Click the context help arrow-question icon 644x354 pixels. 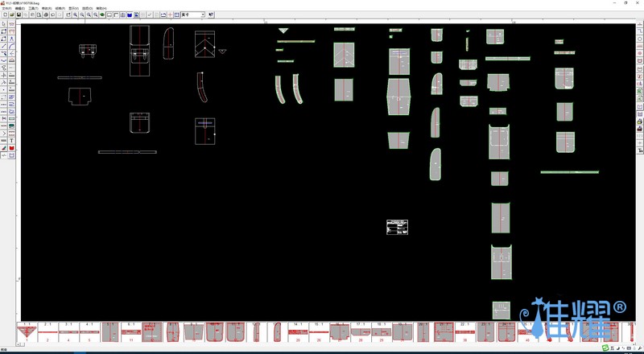pos(212,14)
